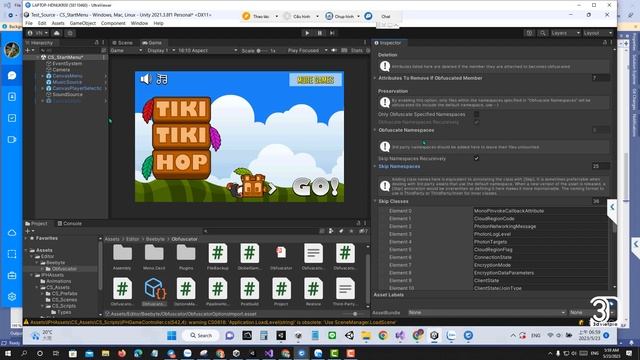Select CS_StartMenu scene in Hierarchy
The width and height of the screenshot is (640, 360).
point(65,58)
